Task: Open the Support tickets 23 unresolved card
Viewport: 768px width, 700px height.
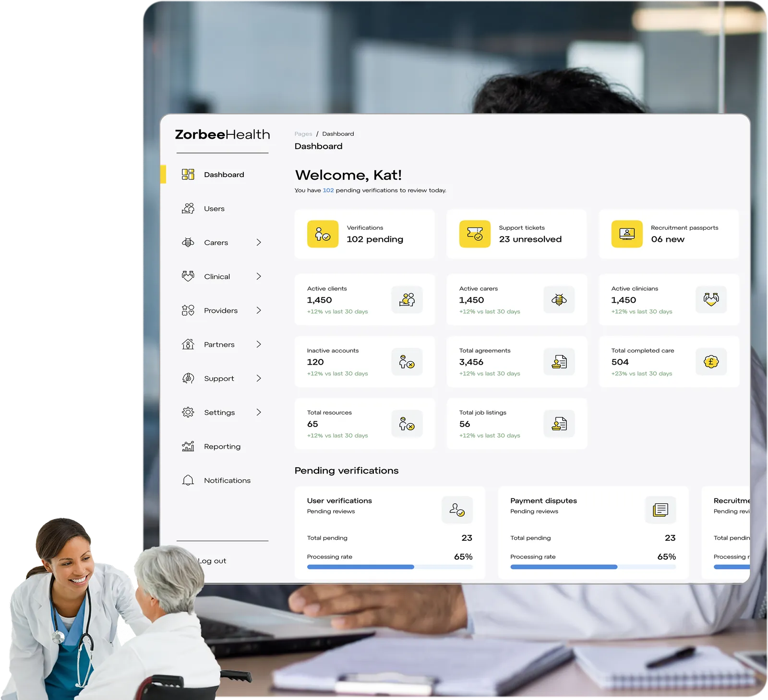Action: tap(517, 234)
